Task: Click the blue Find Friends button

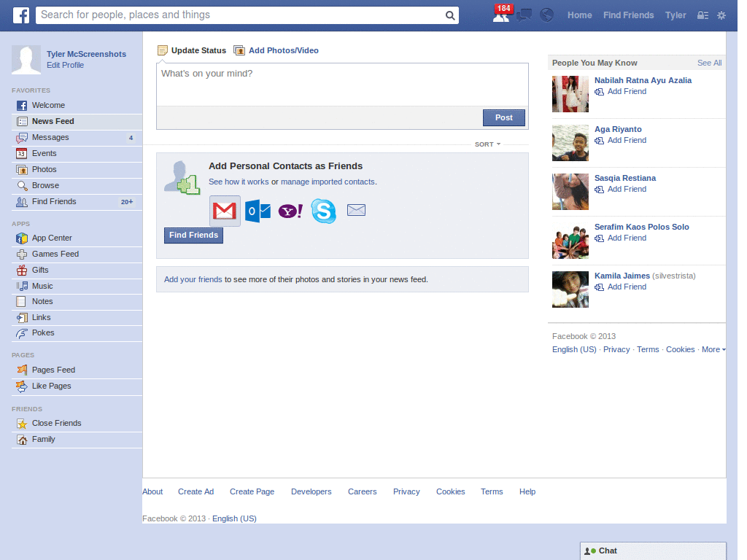Action: 193,236
